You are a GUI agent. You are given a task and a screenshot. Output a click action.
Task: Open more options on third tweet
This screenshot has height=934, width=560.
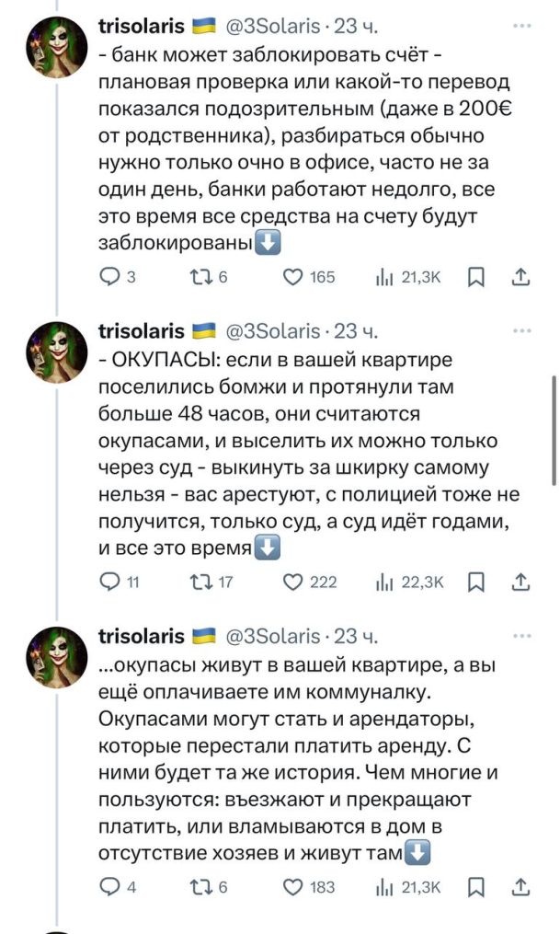(x=522, y=636)
